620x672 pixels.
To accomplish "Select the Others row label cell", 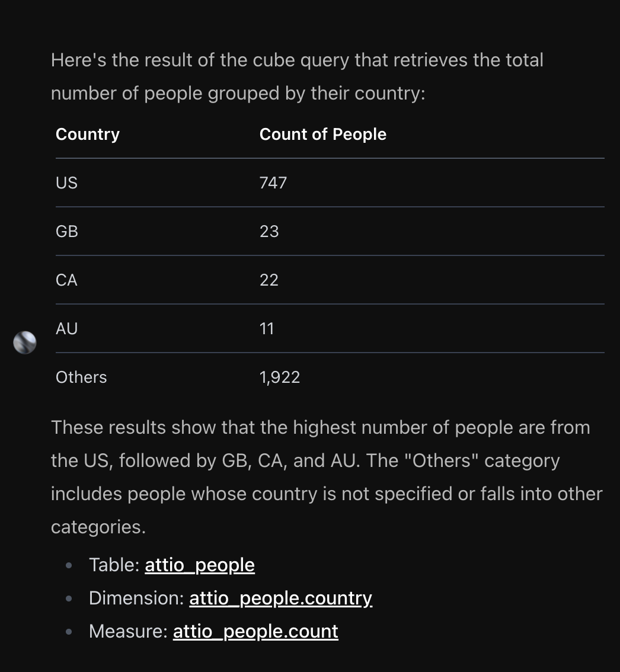I will 81,377.
